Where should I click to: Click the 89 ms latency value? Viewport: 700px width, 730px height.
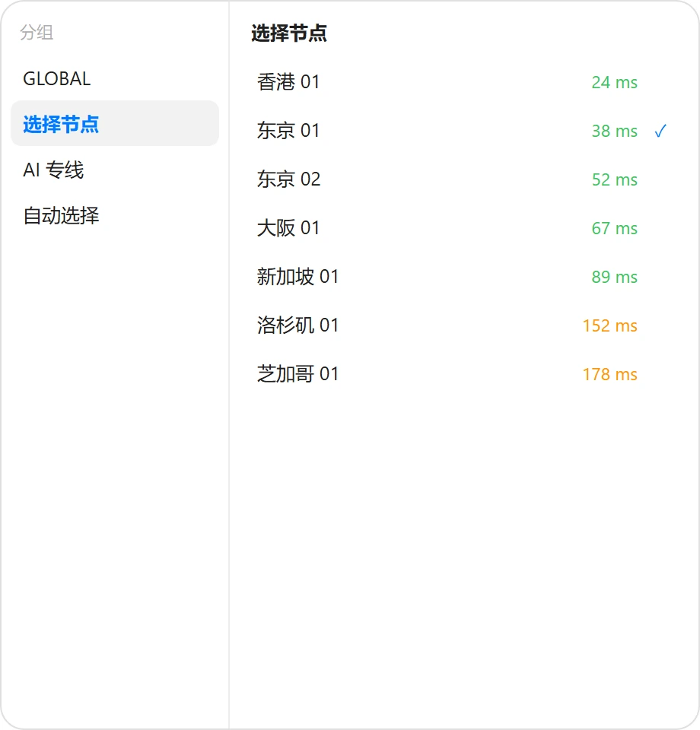tap(614, 277)
